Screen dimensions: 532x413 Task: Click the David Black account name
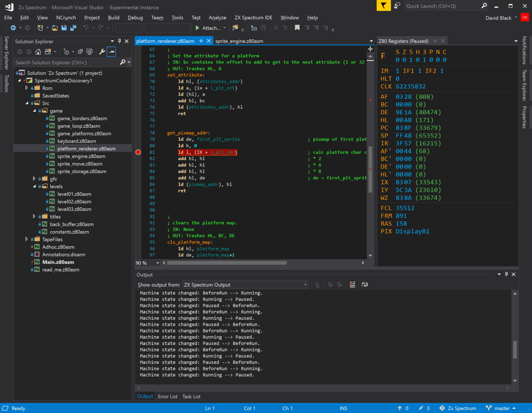[x=498, y=18]
